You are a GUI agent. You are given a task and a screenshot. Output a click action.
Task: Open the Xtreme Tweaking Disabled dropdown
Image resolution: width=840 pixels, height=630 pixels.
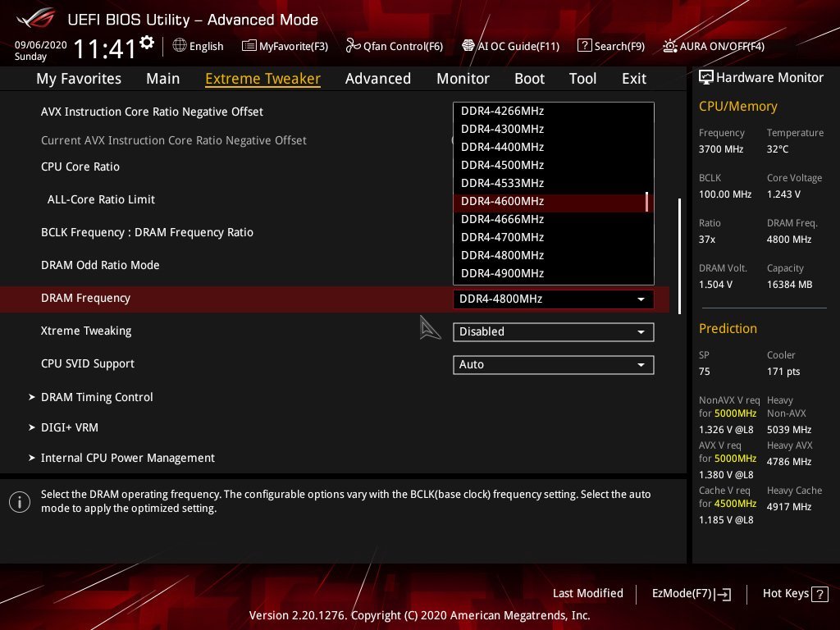[554, 331]
